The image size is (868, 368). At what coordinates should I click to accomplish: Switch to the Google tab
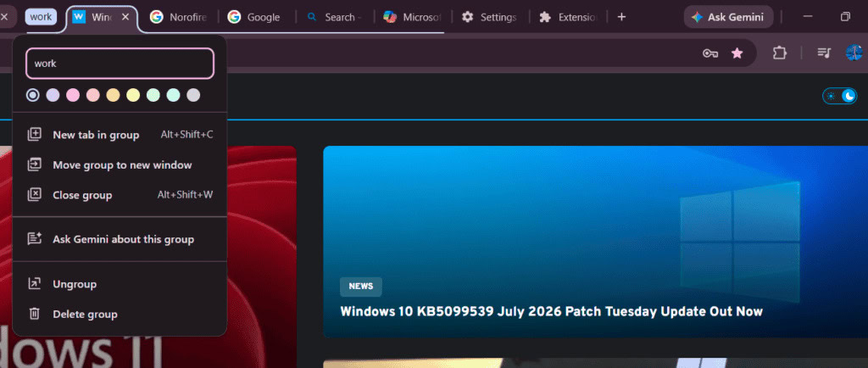[256, 17]
